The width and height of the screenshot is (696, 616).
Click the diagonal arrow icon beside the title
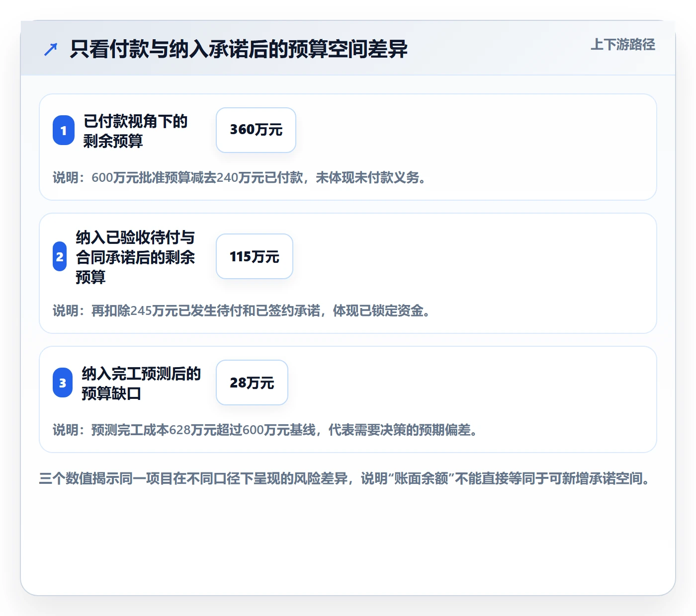pyautogui.click(x=51, y=49)
